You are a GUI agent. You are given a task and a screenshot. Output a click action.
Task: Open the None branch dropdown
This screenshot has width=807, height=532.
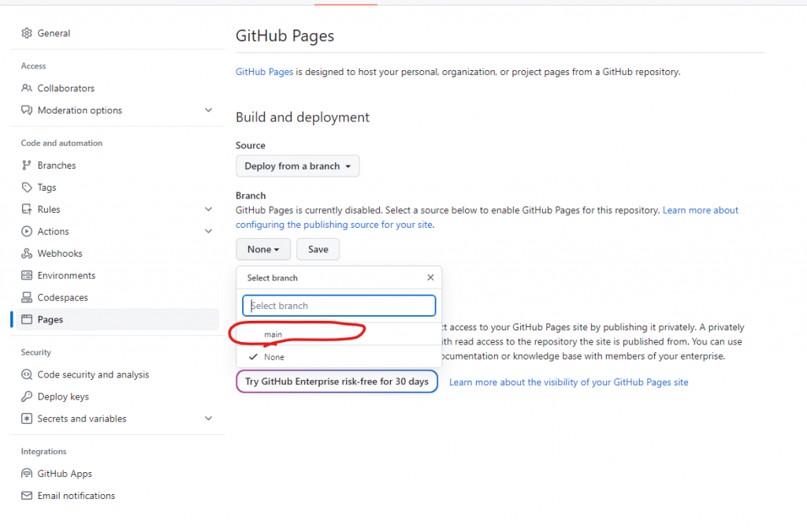tap(263, 249)
